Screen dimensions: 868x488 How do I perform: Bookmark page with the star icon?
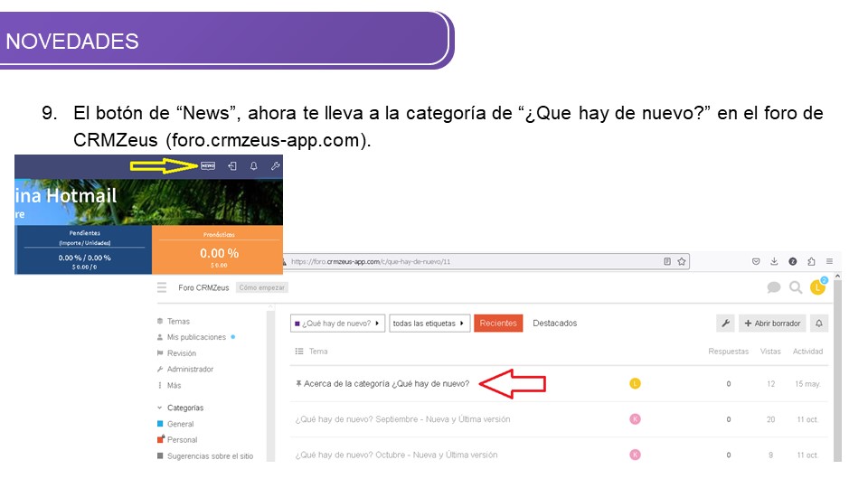coord(682,261)
